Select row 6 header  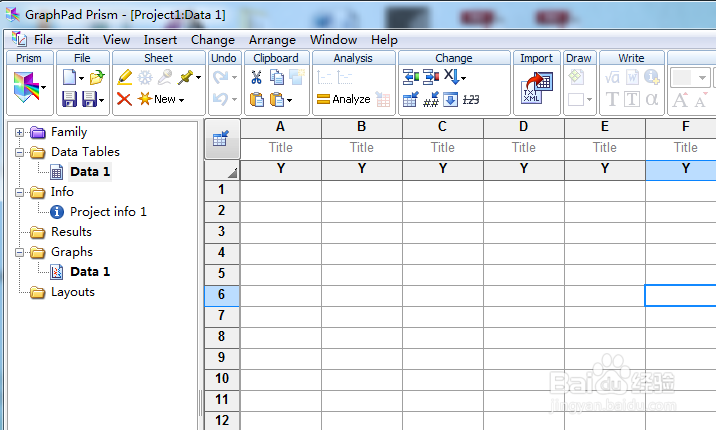pos(221,294)
